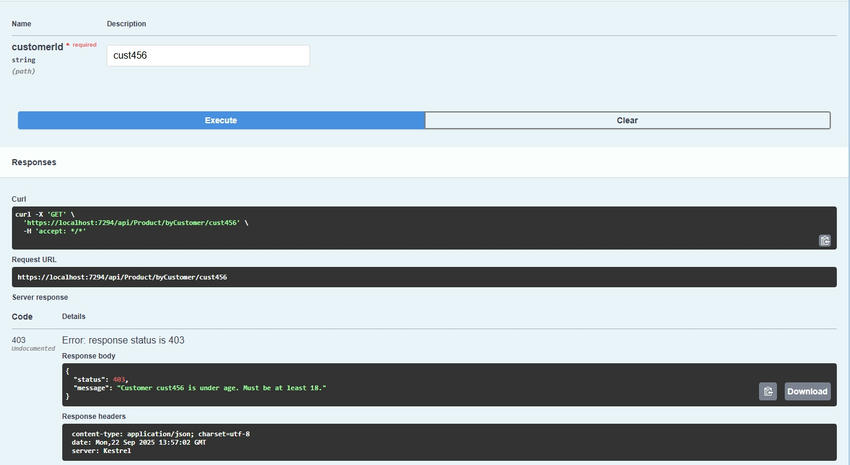Viewport: 850px width, 465px height.
Task: Click the date response header line
Action: coord(138,442)
